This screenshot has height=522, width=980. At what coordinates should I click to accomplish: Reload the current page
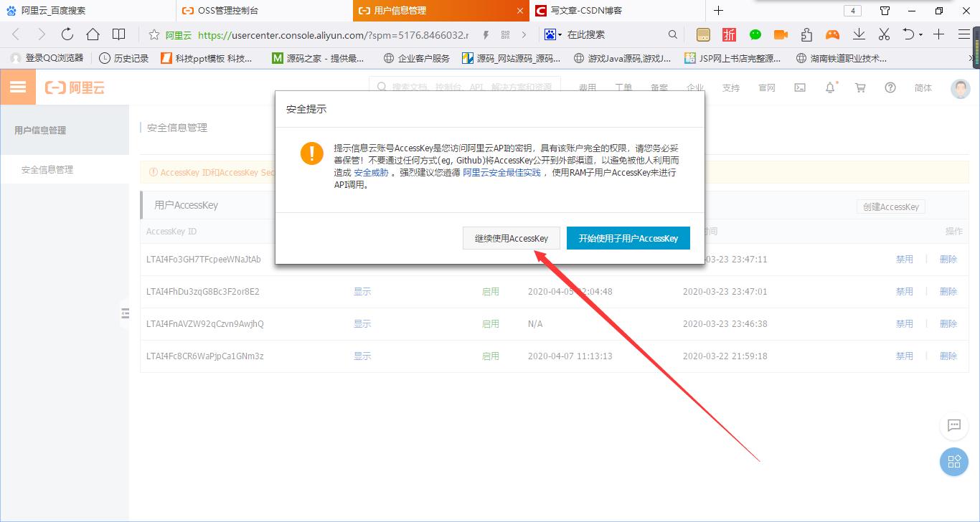(67, 34)
